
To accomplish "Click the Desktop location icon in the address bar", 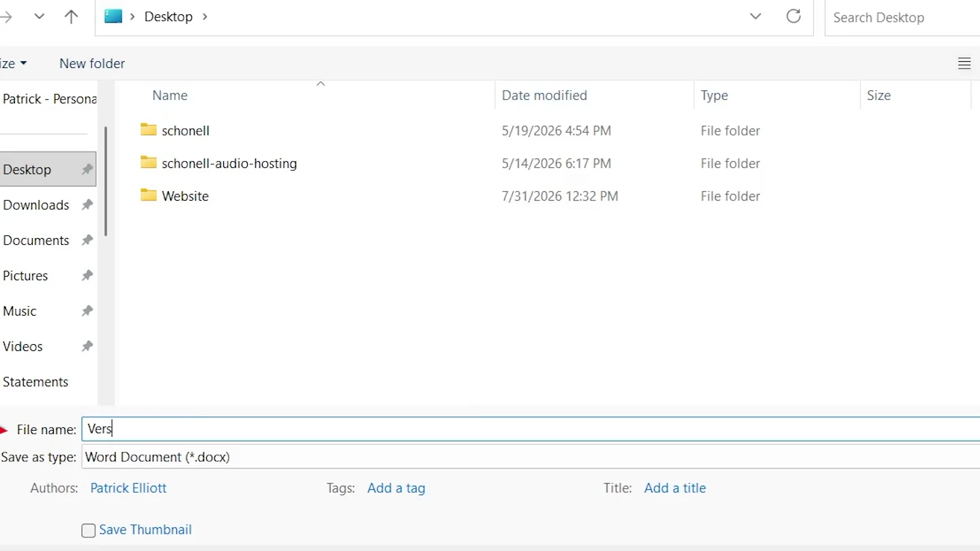I will coord(113,16).
